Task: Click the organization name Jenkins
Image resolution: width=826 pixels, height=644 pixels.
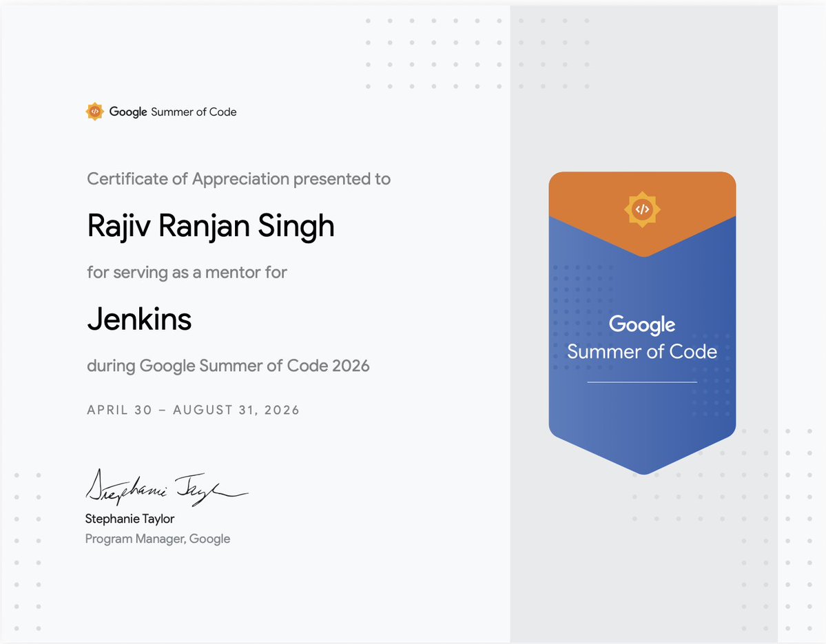Action: coord(139,319)
